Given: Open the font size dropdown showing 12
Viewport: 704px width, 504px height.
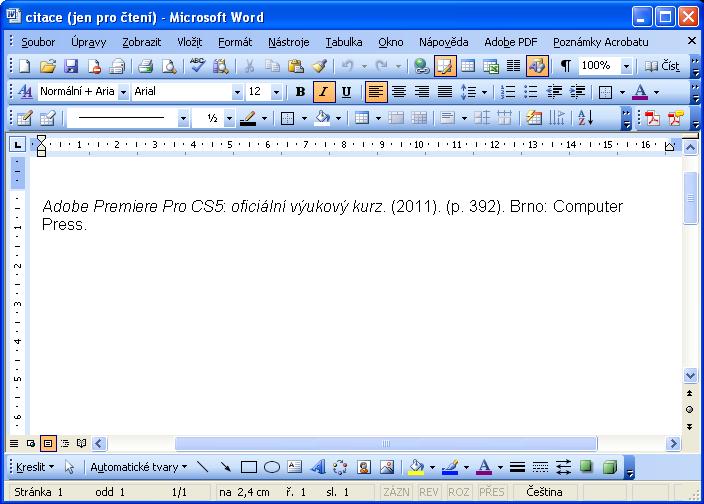Looking at the screenshot, I should pos(276,92).
